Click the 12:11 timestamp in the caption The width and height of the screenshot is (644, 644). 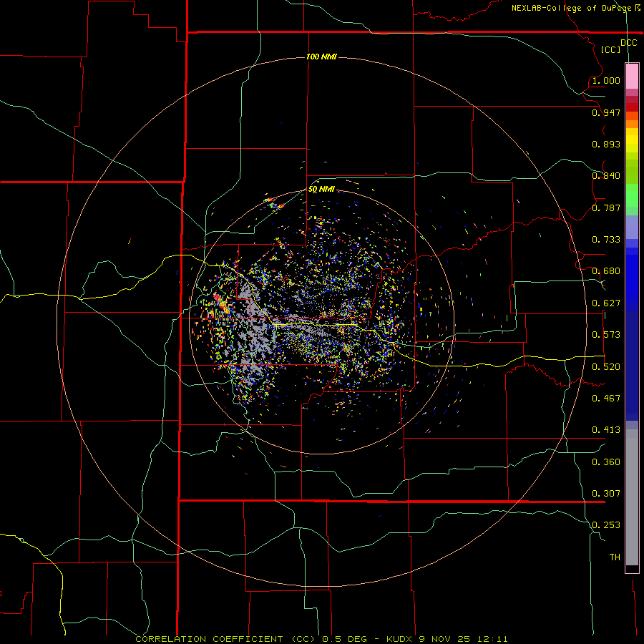[x=492, y=639]
